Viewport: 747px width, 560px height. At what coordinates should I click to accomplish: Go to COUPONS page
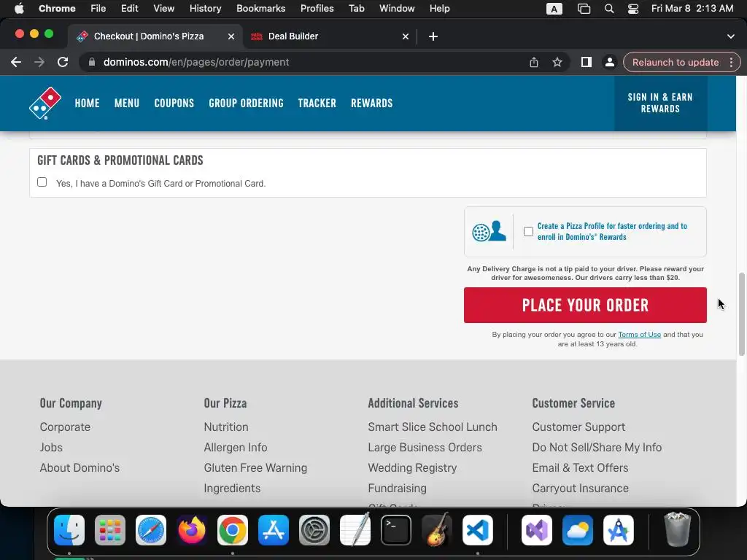tap(174, 104)
